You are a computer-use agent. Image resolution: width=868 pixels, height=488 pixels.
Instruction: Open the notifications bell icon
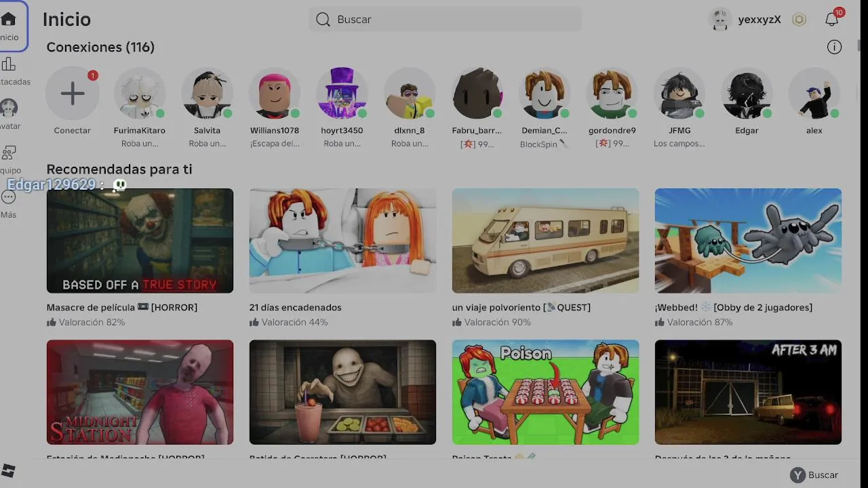[x=832, y=20]
